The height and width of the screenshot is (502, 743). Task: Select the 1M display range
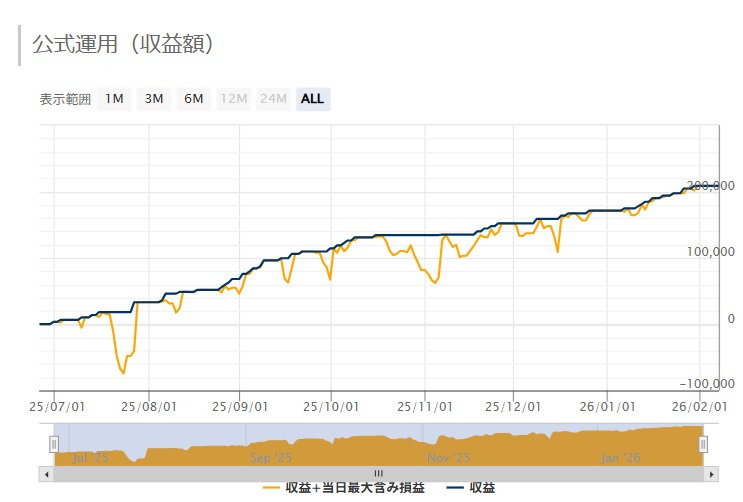click(114, 99)
